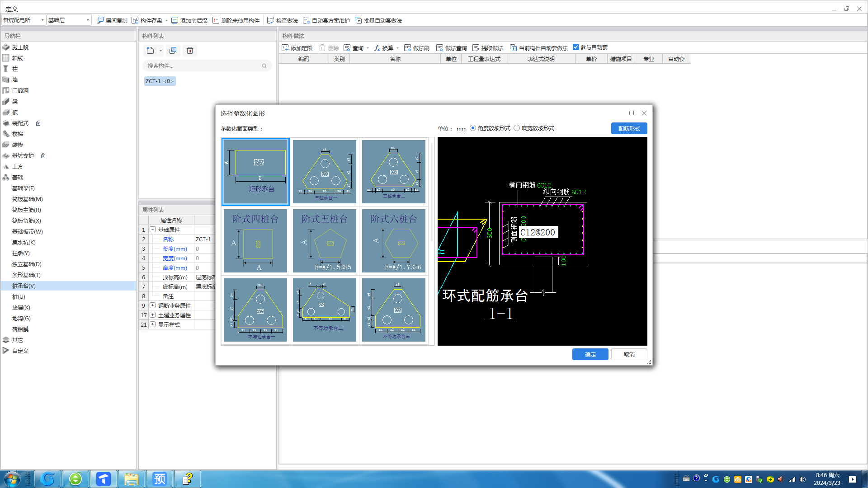The image size is (868, 488).
Task: Select 施工段 in the navigation bar
Action: pos(20,47)
